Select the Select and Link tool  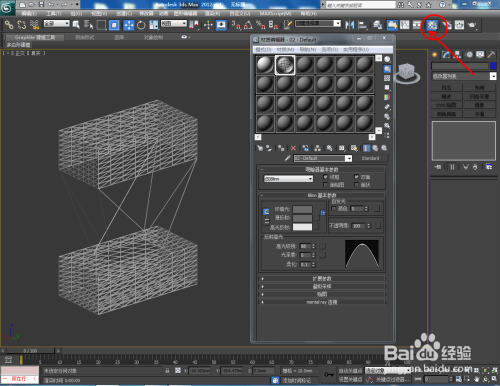pyautogui.click(x=9, y=25)
